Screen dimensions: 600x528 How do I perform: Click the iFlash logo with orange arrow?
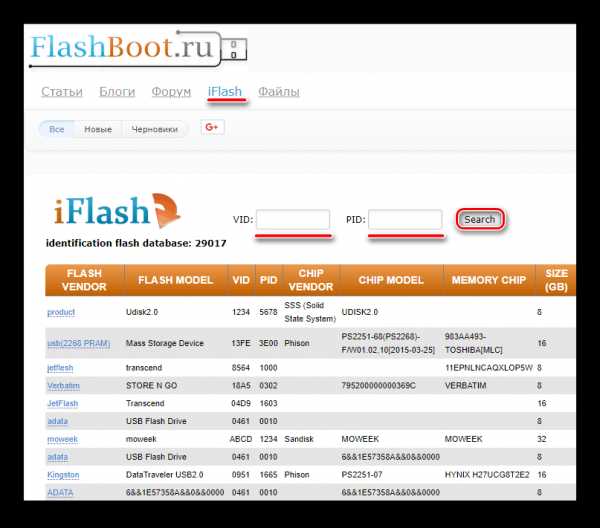117,210
